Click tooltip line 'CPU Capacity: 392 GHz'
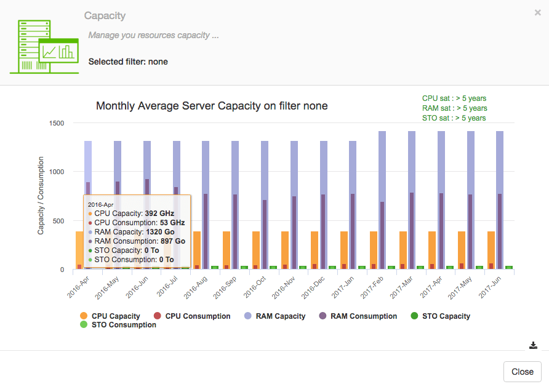Viewport: 549px width, 392px height. tap(134, 213)
